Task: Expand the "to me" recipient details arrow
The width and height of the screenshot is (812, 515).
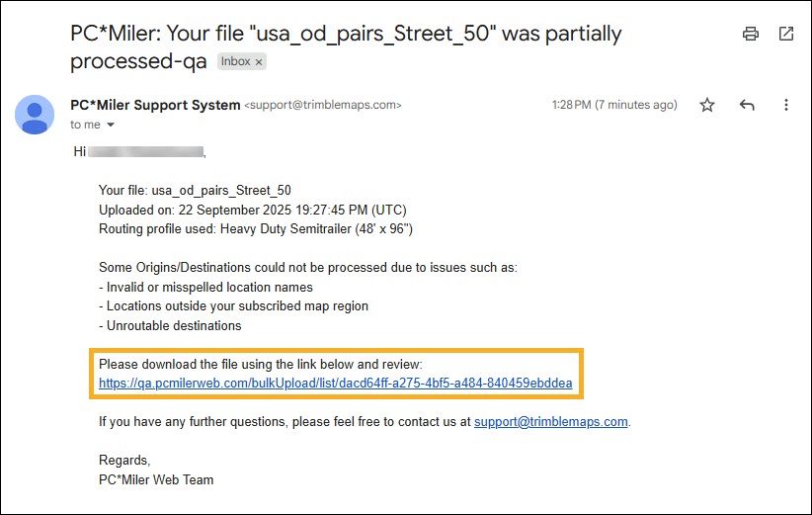Action: pyautogui.click(x=111, y=126)
